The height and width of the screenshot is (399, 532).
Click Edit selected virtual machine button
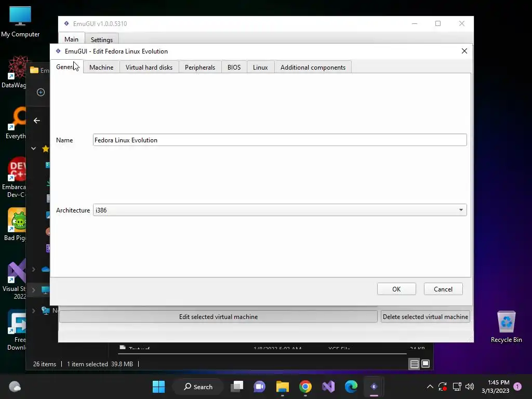coord(218,316)
